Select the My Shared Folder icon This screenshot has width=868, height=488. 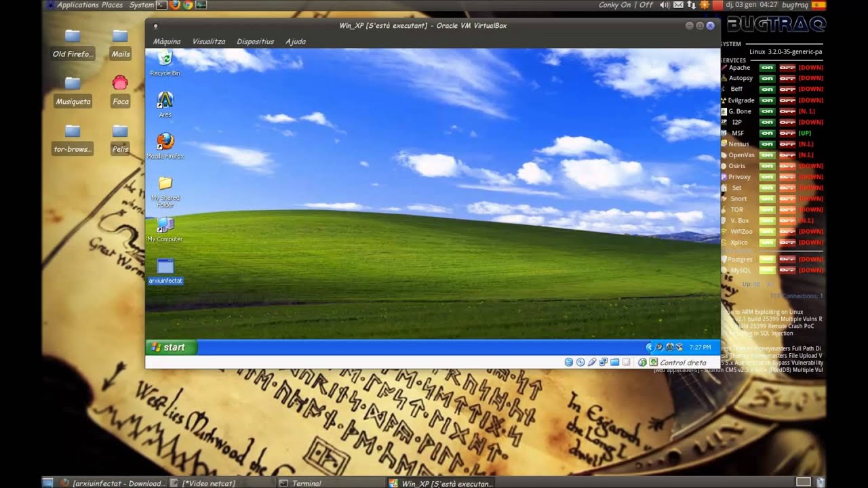pos(165,191)
